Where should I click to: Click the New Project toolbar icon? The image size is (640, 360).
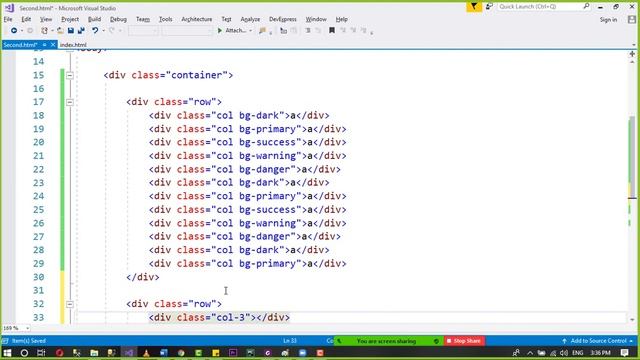pos(44,31)
